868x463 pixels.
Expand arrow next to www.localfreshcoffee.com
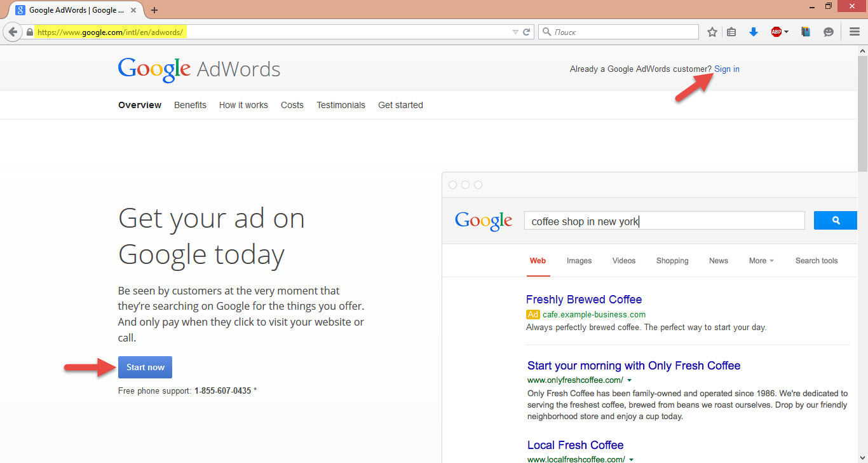[630, 459]
